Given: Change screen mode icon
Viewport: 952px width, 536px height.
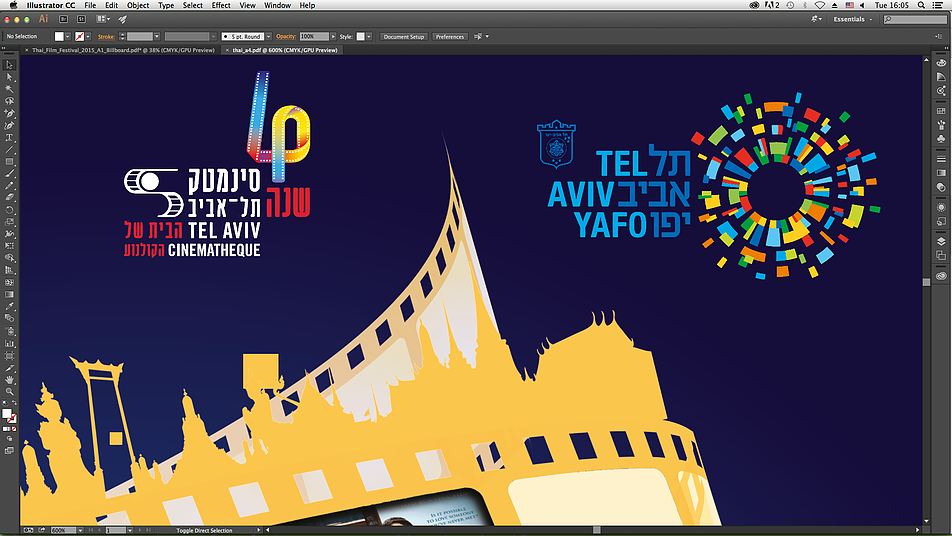Looking at the screenshot, I should (x=9, y=450).
